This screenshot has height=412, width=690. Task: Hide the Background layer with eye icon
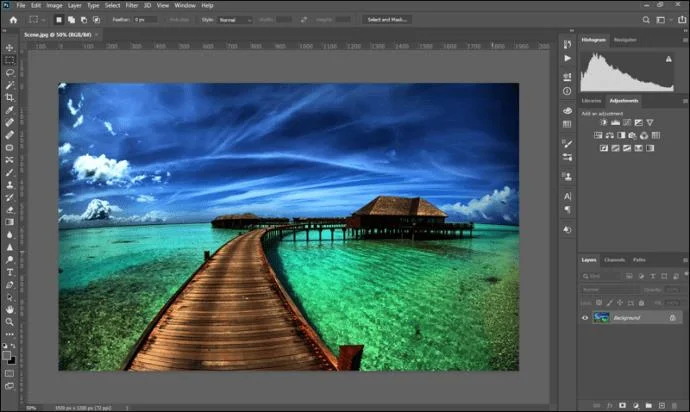tap(586, 317)
